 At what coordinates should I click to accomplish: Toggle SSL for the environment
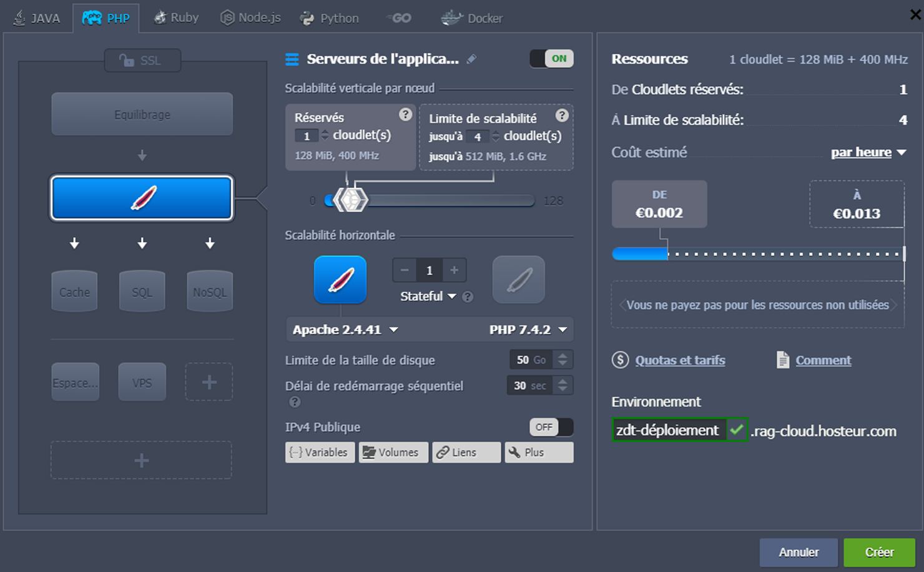[142, 61]
